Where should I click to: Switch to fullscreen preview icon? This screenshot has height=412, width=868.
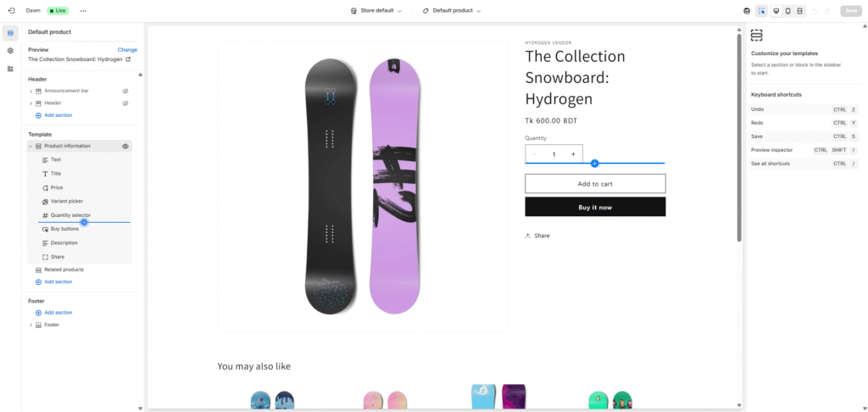click(800, 11)
